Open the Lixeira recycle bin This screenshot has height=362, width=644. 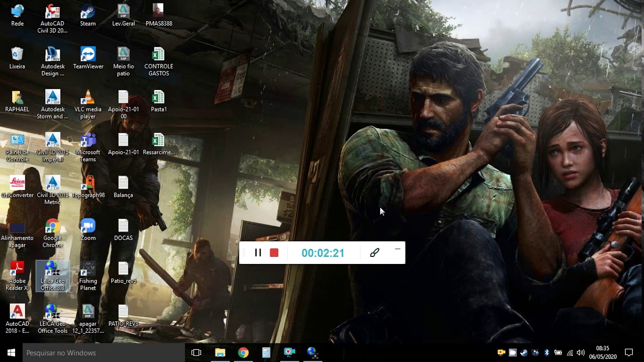17,58
